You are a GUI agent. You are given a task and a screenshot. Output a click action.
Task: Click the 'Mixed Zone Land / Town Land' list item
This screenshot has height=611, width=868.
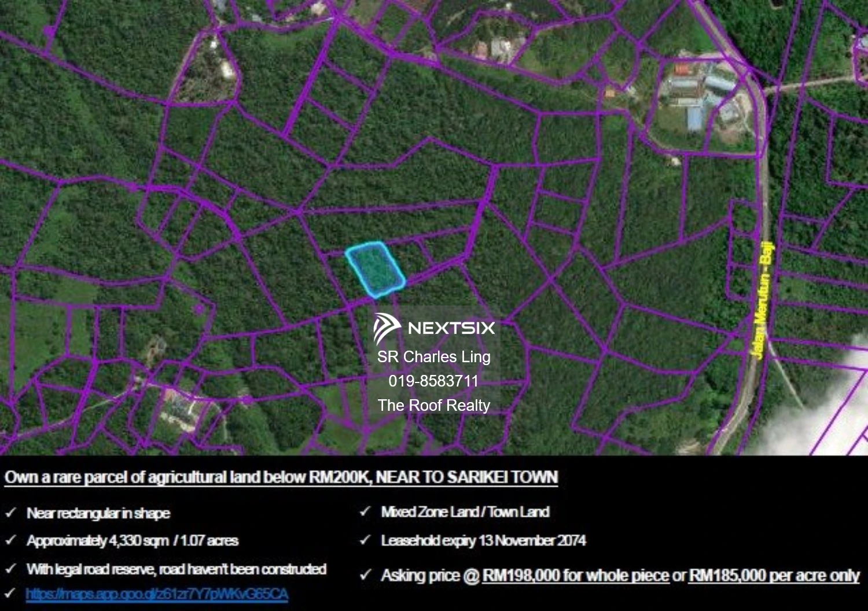466,511
